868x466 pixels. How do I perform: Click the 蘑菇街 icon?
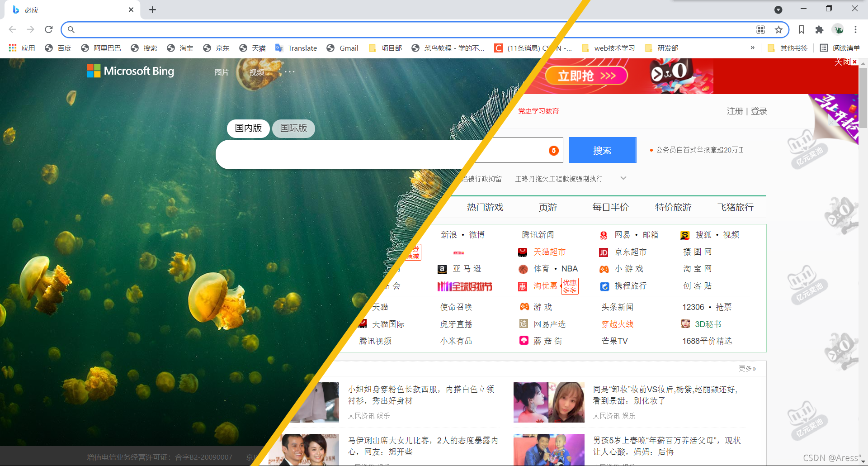524,340
